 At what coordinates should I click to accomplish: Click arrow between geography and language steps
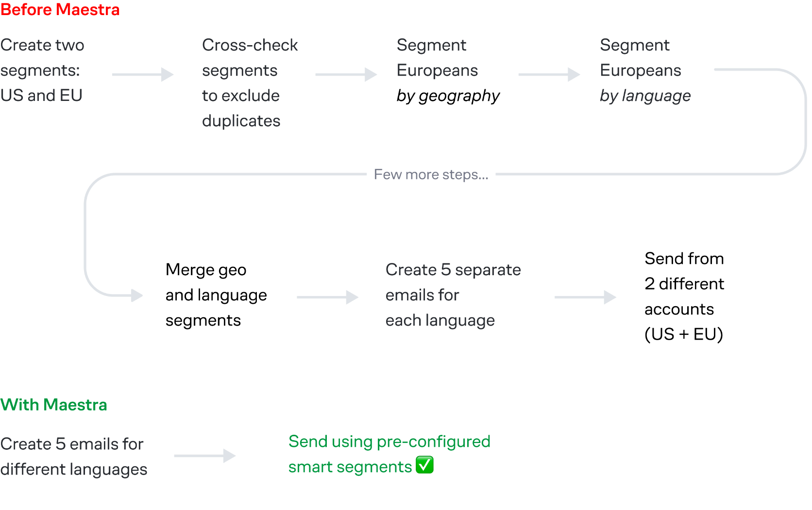(549, 74)
